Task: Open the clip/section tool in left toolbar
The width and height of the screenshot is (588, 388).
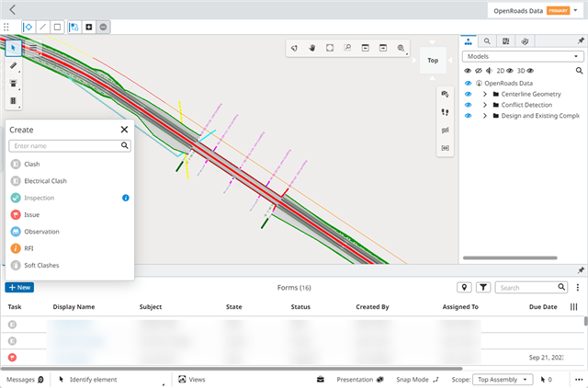Action: point(13,84)
